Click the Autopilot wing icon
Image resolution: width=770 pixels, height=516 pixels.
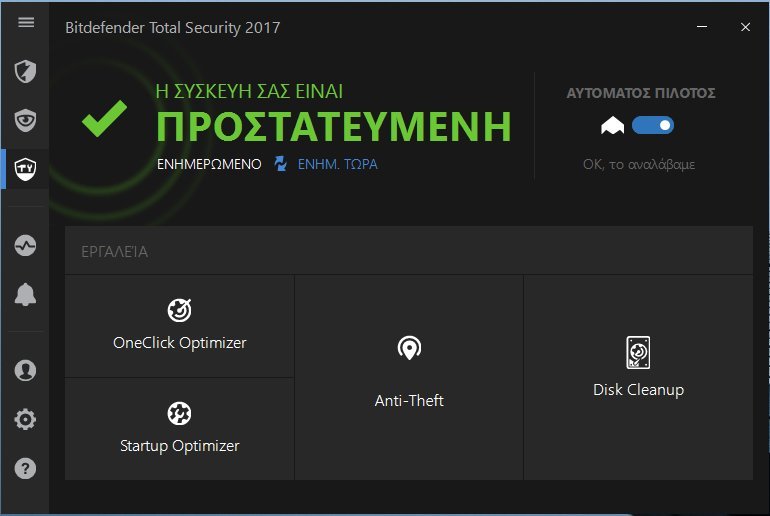[x=612, y=126]
